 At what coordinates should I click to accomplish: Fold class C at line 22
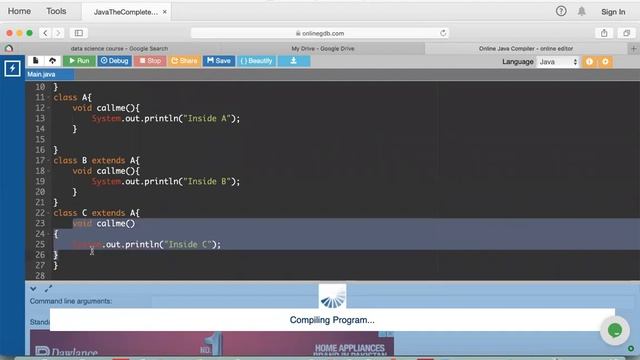coord(49,213)
